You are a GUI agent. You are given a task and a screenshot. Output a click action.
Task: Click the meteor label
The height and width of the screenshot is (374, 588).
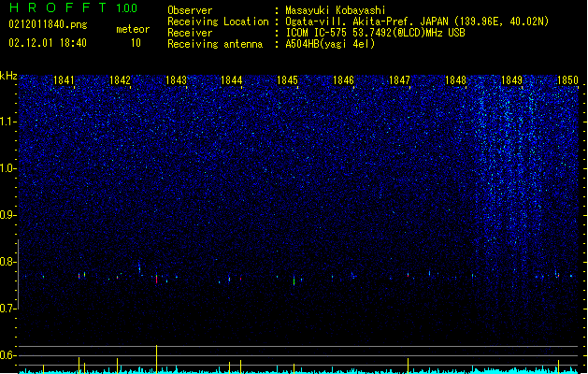tap(133, 29)
